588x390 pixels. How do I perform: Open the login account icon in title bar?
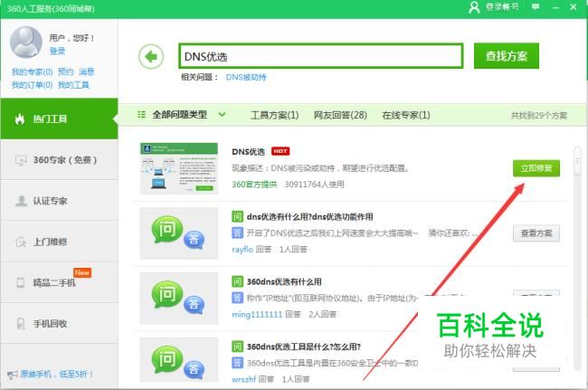[474, 6]
